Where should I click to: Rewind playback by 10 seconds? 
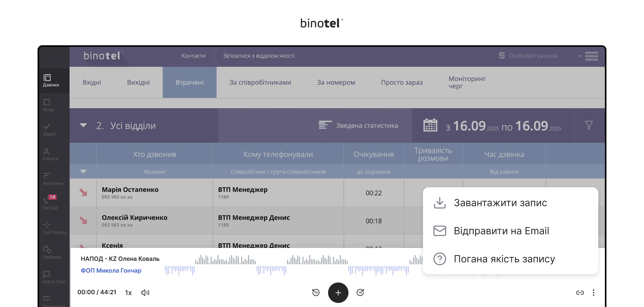(316, 292)
